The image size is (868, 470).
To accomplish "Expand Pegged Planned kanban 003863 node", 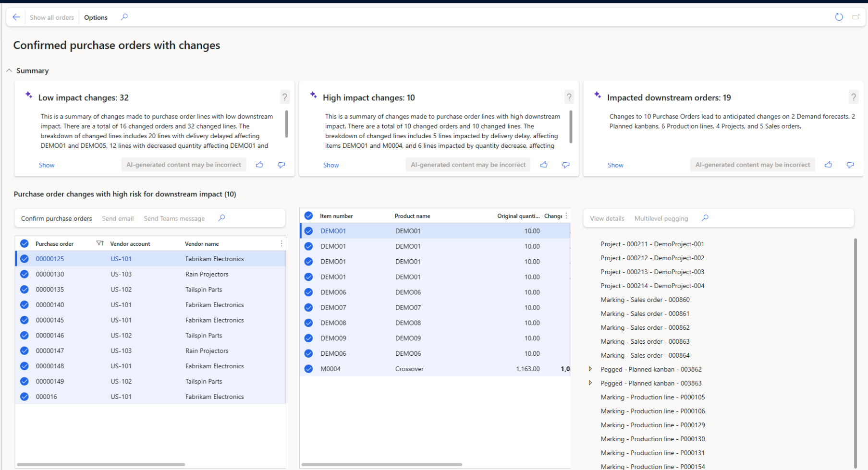I will [590, 383].
